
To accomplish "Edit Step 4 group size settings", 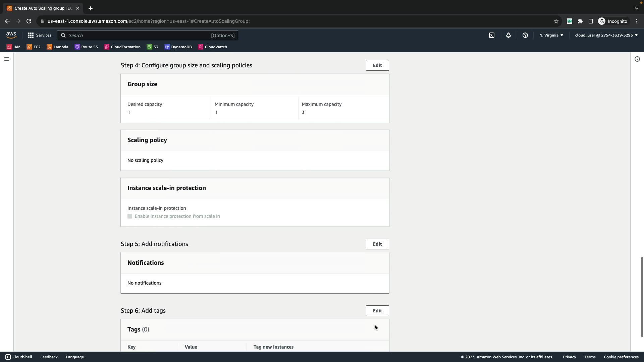I will pos(377,65).
